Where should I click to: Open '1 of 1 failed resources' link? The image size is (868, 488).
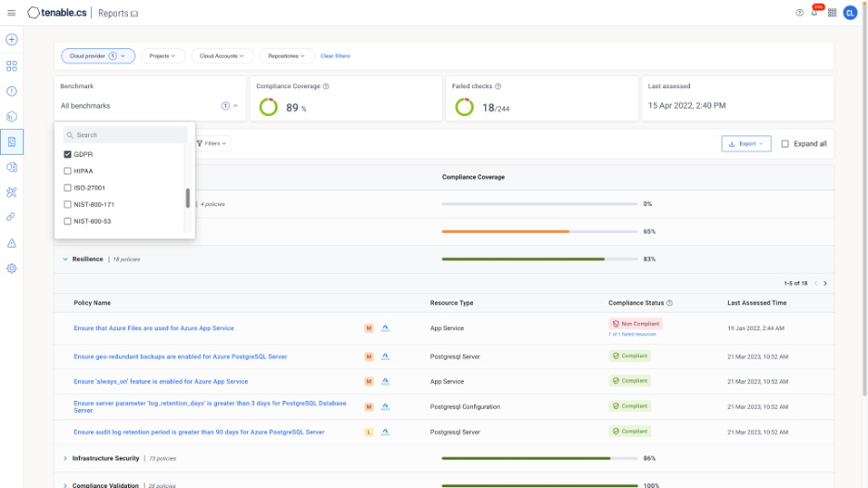(632, 335)
